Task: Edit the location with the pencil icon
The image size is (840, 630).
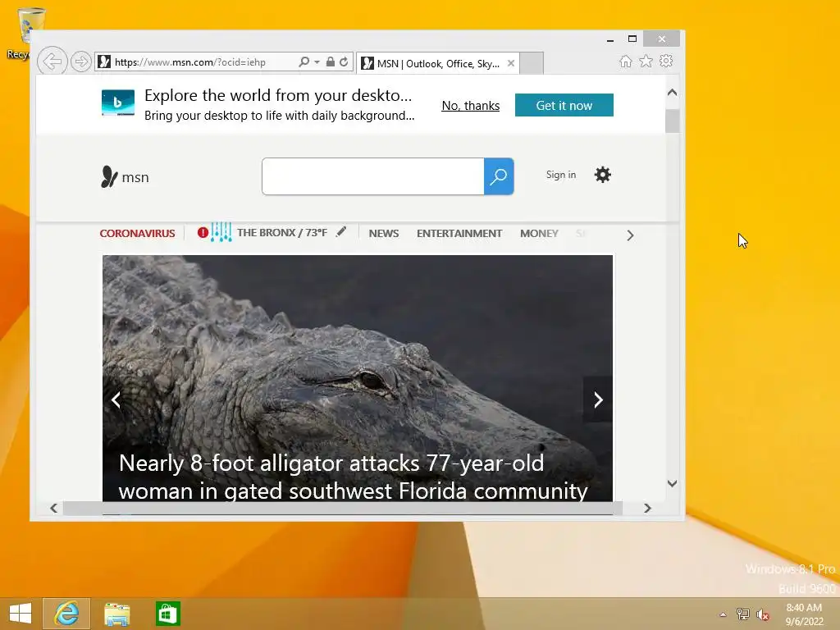Action: point(341,231)
